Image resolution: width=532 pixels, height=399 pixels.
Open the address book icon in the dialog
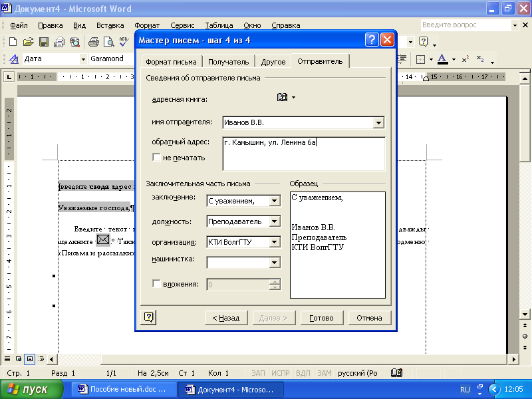282,98
